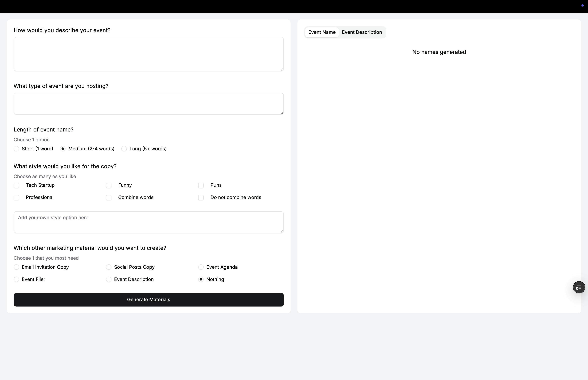Select Long (5+ words) name length
Viewport: 588px width, 380px height.
coord(124,149)
